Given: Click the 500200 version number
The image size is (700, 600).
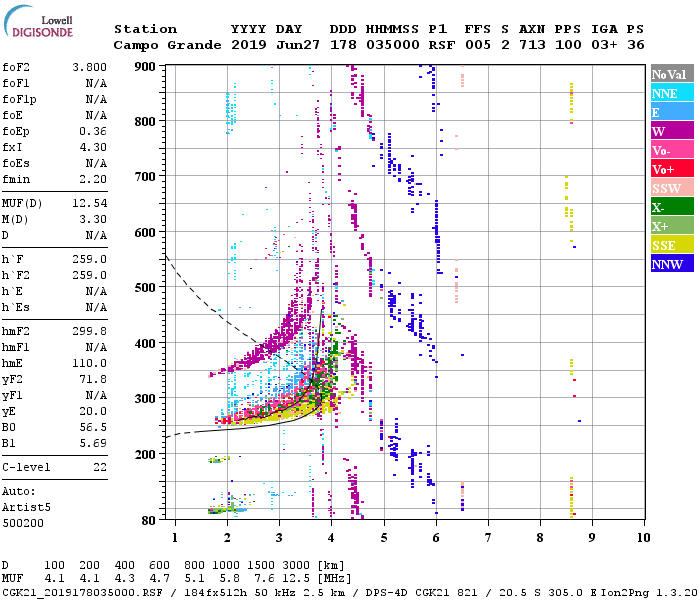Looking at the screenshot, I should click(x=23, y=523).
